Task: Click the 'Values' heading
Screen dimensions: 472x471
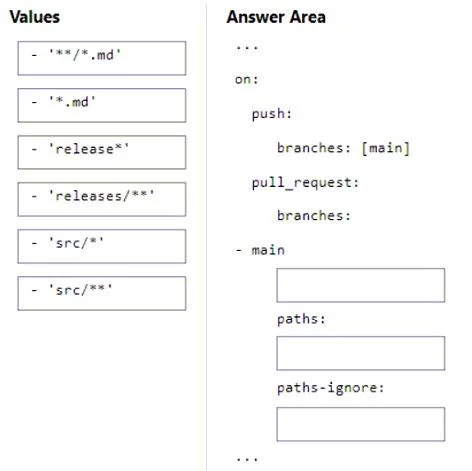Action: (35, 17)
